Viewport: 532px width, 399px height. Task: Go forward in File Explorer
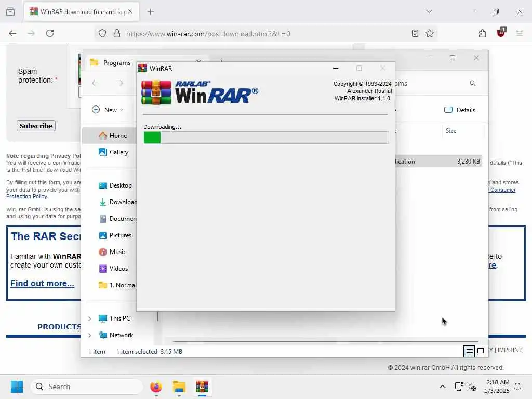pos(120,83)
